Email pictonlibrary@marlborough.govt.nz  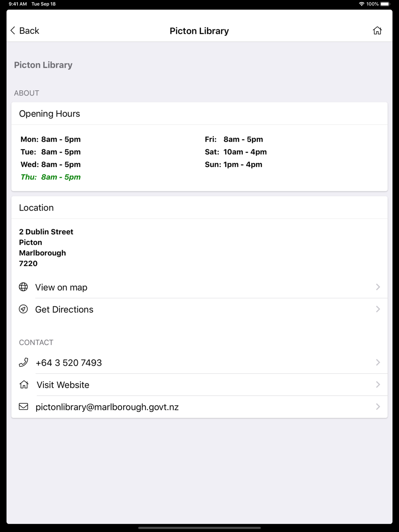pyautogui.click(x=199, y=407)
